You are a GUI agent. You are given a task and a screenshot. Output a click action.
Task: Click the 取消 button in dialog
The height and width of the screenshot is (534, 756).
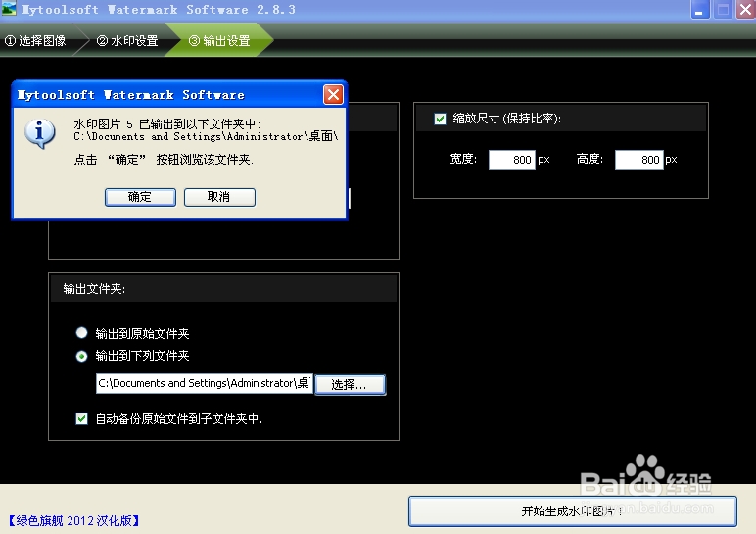(x=219, y=197)
